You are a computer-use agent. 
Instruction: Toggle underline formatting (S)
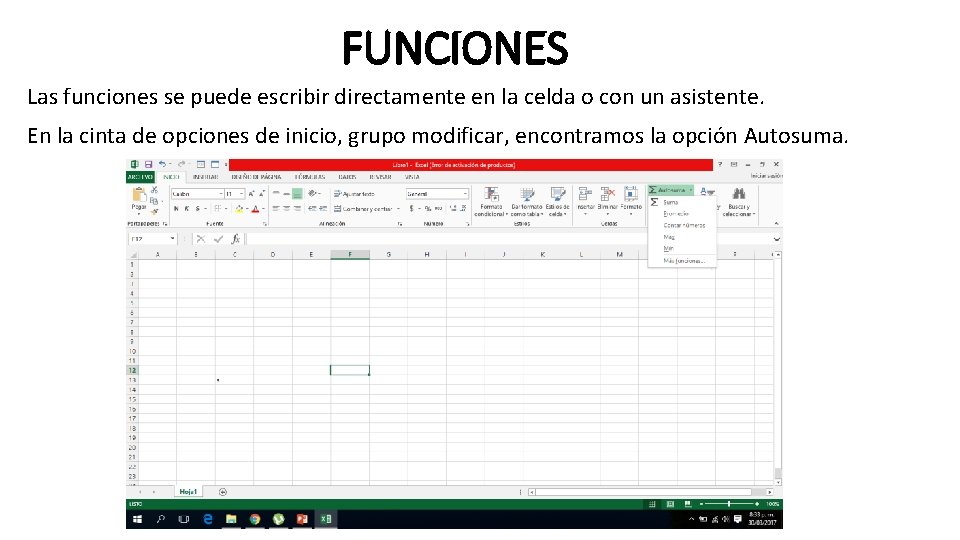click(197, 209)
